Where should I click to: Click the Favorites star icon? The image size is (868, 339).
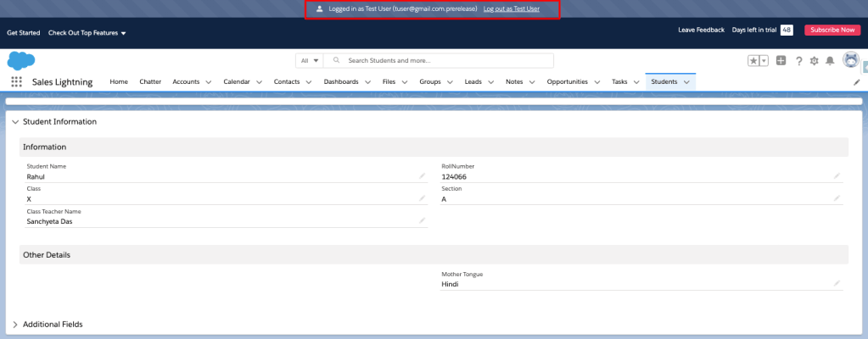pyautogui.click(x=753, y=61)
